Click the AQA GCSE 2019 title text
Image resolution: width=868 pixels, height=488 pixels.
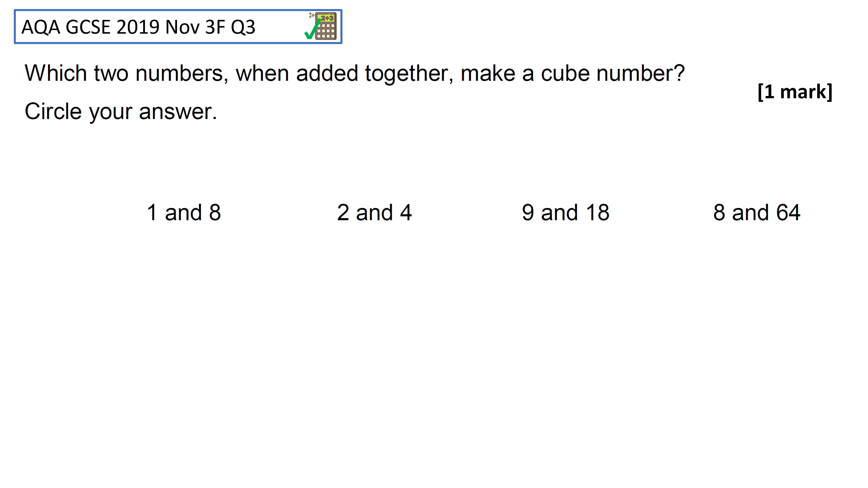click(139, 27)
